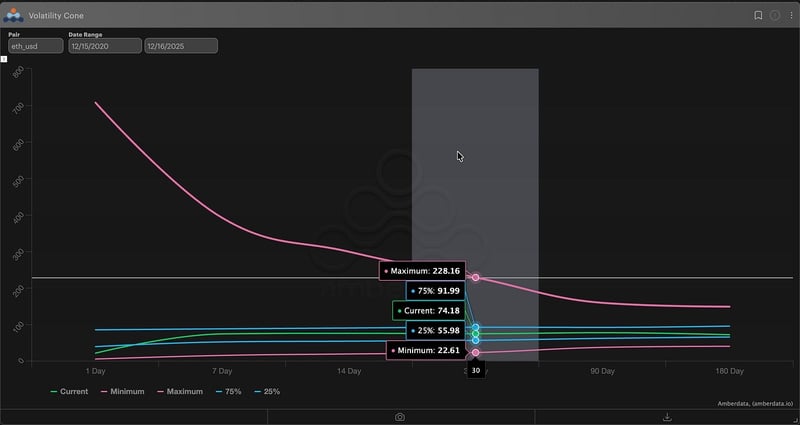Click the '75%: 91.99' tooltip label
800x425 pixels.
click(x=436, y=291)
